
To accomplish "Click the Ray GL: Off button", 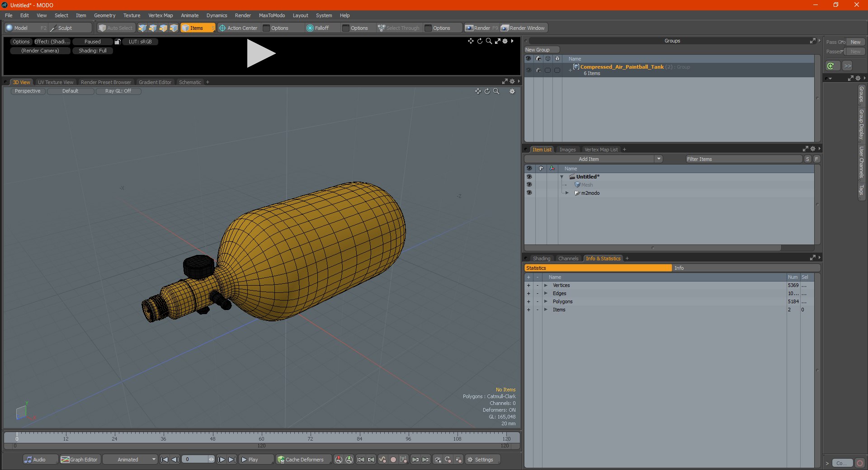I will 118,91.
